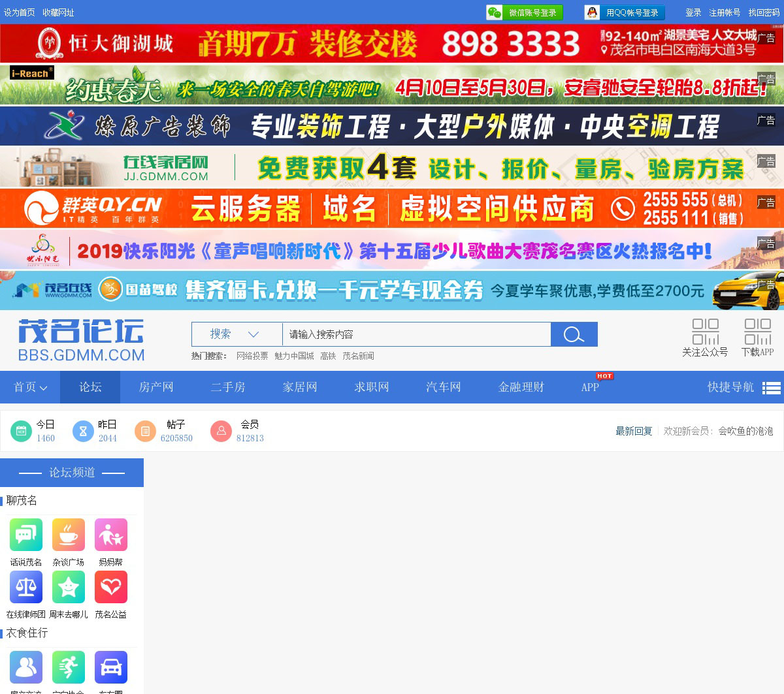The width and height of the screenshot is (784, 694).
Task: Open the 在线家居网 JJ.GDMM.COM banner
Action: [x=392, y=167]
